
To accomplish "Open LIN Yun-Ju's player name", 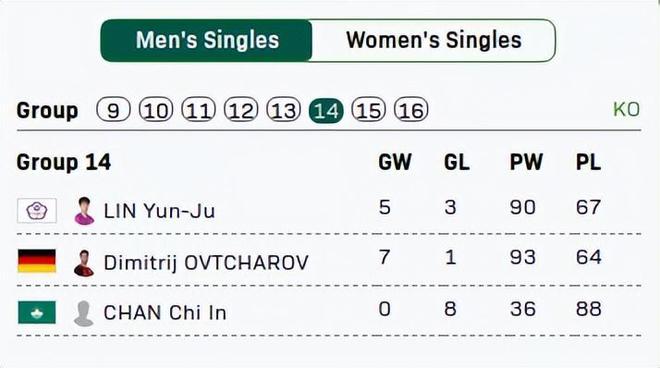I will pyautogui.click(x=159, y=211).
